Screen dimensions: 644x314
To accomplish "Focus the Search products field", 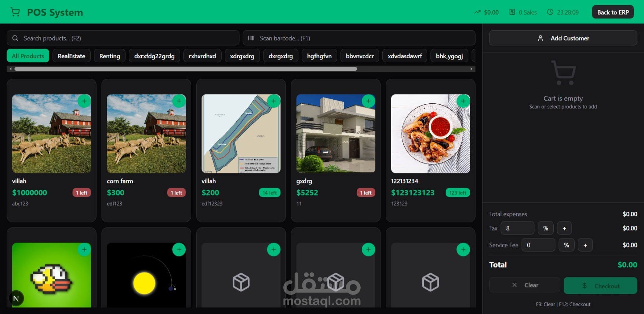I will (123, 38).
